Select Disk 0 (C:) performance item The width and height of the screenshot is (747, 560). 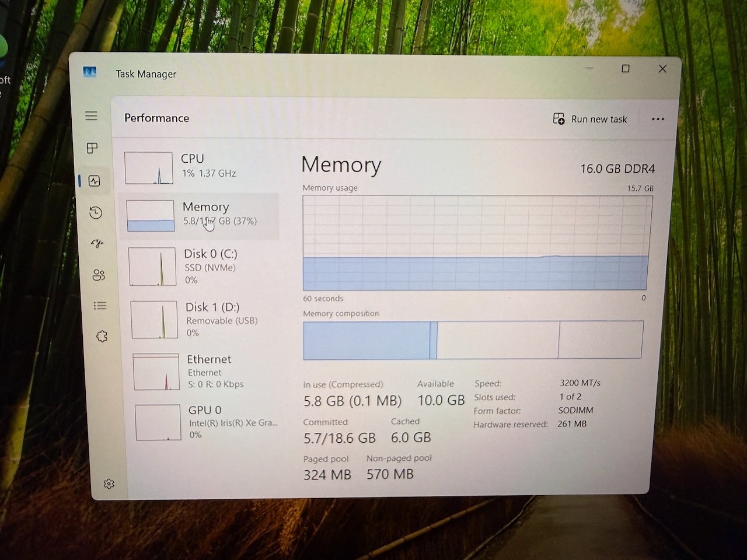click(202, 267)
